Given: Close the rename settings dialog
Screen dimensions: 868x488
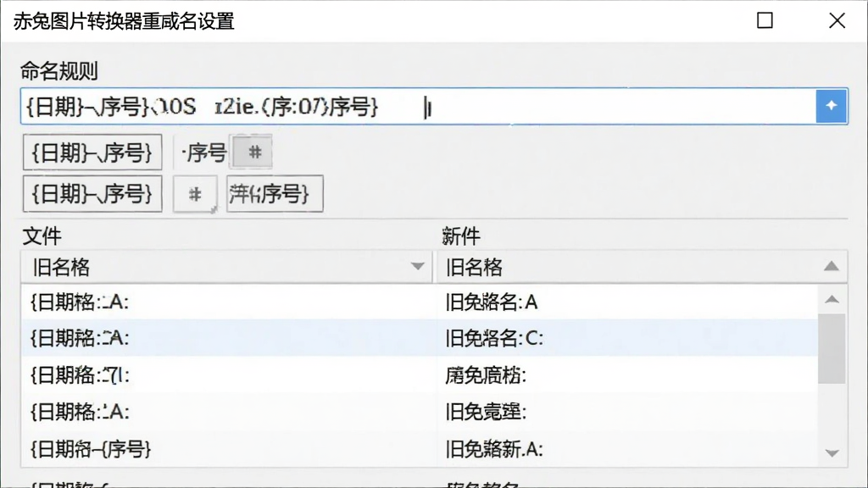Looking at the screenshot, I should pos(837,20).
